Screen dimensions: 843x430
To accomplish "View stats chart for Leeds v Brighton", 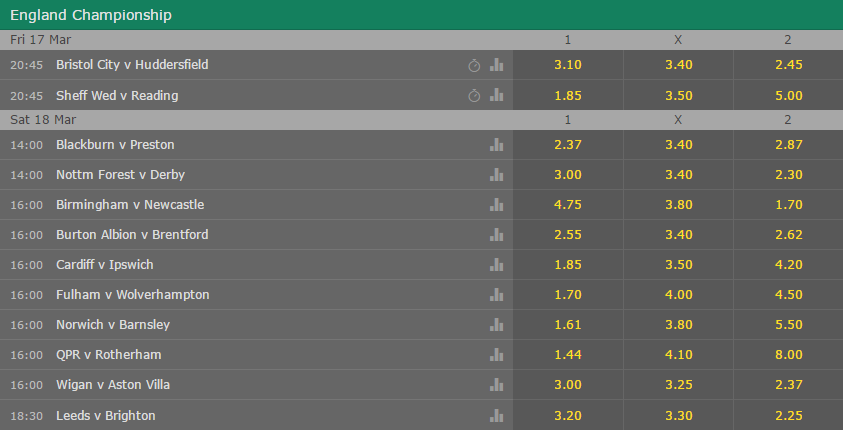I will coord(497,415).
